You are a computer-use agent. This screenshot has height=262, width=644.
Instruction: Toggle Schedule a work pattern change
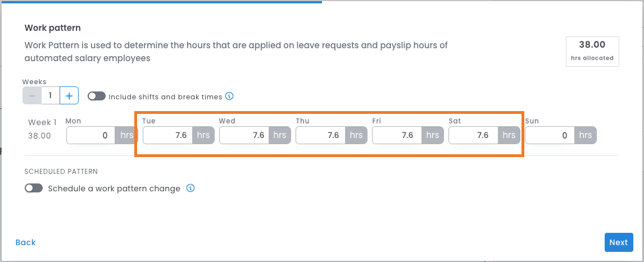pyautogui.click(x=34, y=188)
